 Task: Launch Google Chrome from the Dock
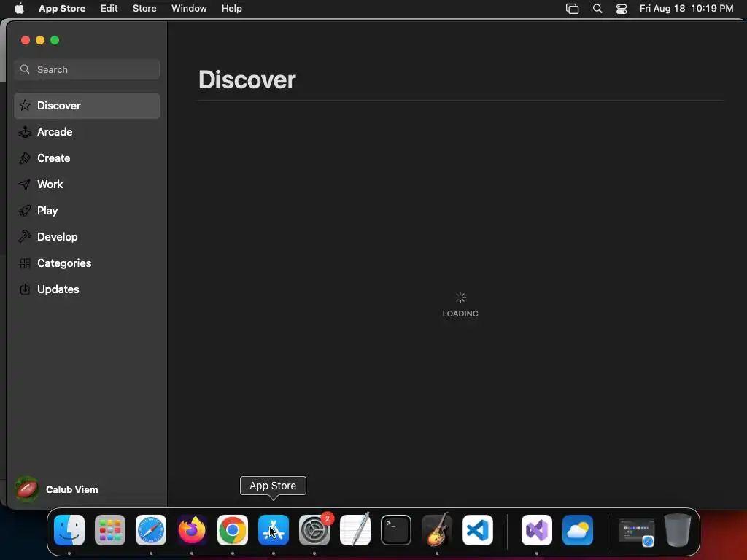pos(233,530)
